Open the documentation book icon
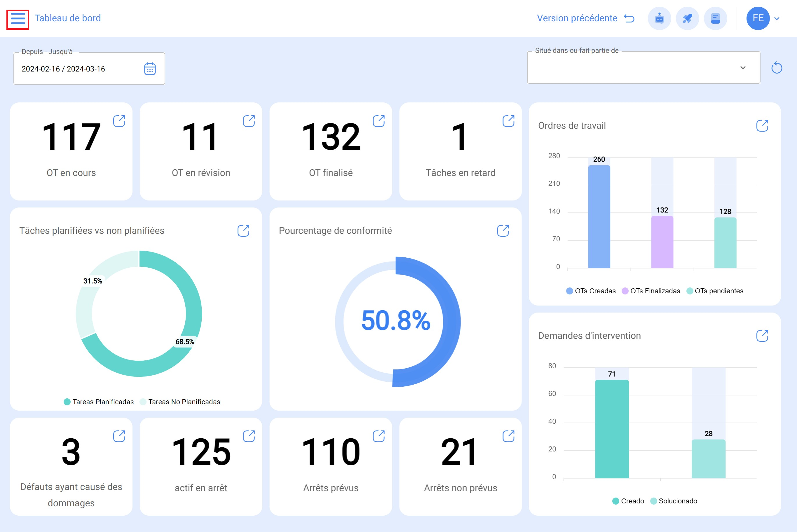The height and width of the screenshot is (532, 797). [715, 19]
